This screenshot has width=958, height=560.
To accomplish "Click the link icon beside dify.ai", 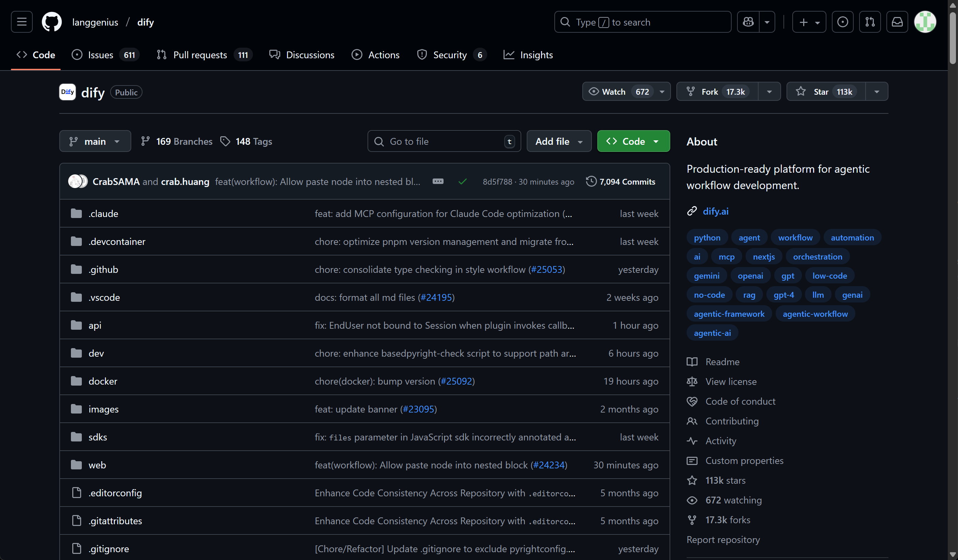I will click(x=692, y=211).
